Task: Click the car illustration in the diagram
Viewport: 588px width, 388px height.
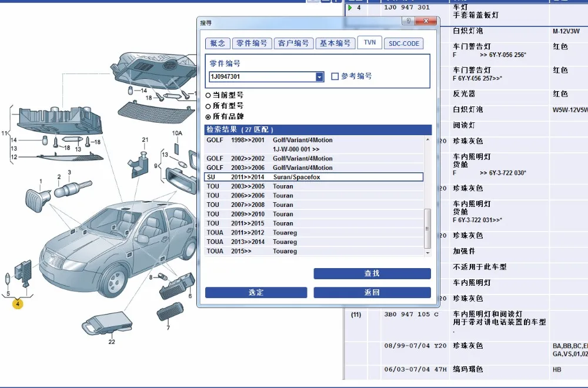Action: (x=118, y=249)
